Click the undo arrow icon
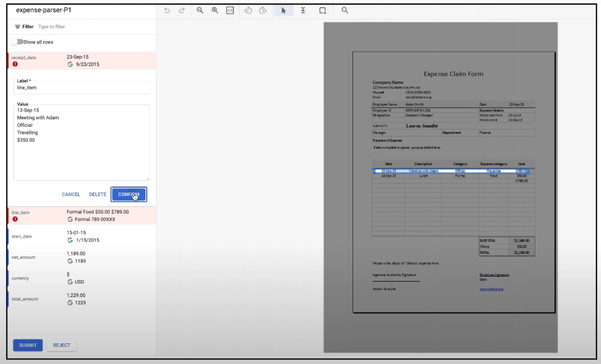 point(167,10)
